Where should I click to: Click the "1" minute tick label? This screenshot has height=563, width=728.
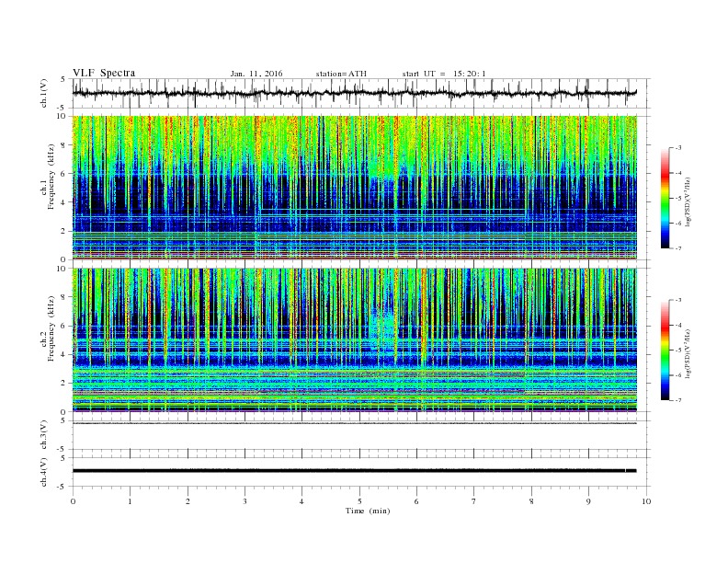pyautogui.click(x=131, y=501)
